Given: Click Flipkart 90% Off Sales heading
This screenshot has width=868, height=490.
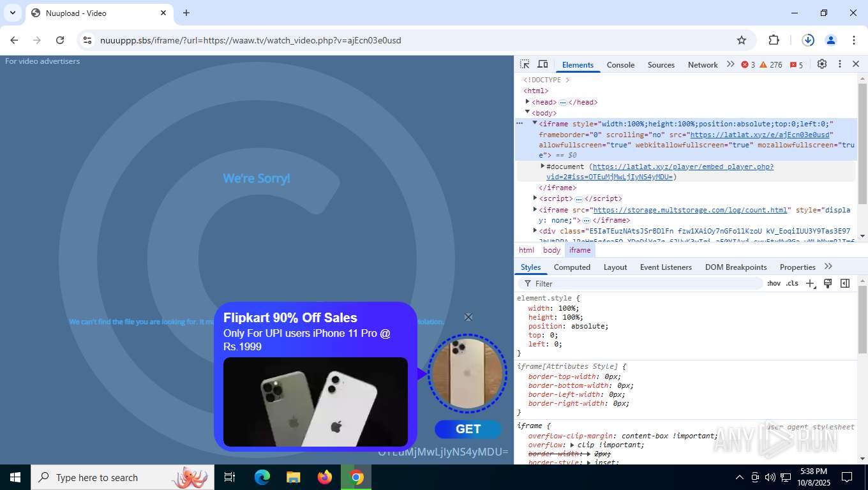Looking at the screenshot, I should [x=290, y=318].
